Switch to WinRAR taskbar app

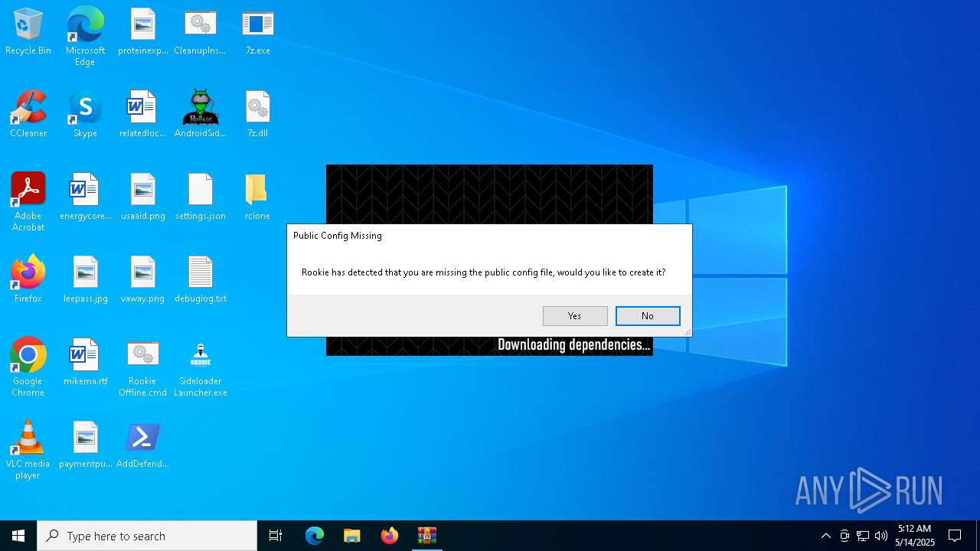427,536
